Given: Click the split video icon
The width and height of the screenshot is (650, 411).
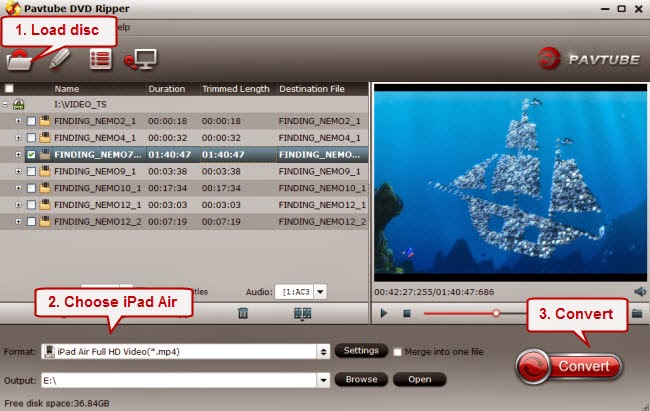Looking at the screenshot, I should point(302,314).
